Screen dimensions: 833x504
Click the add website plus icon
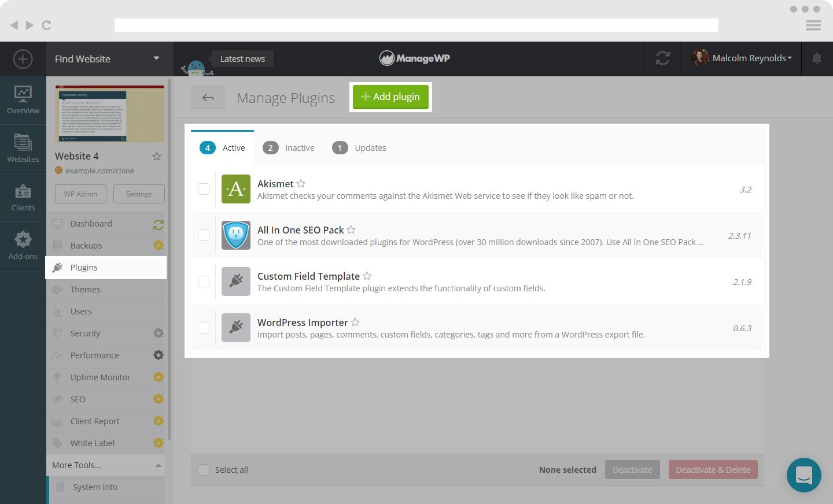(23, 59)
